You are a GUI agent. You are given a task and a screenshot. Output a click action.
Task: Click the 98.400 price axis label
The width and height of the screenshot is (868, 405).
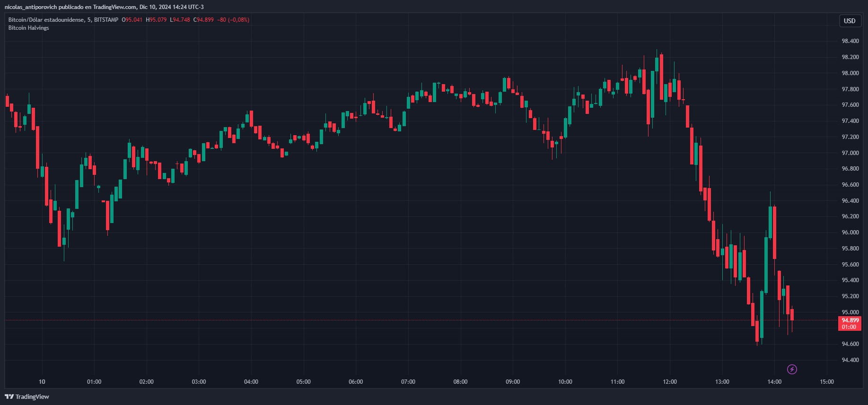click(850, 41)
